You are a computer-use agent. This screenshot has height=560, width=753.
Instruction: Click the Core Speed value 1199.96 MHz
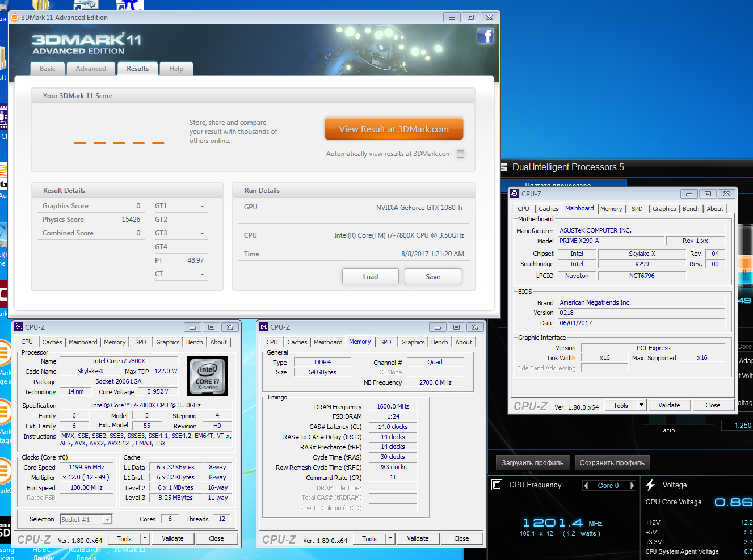[86, 467]
